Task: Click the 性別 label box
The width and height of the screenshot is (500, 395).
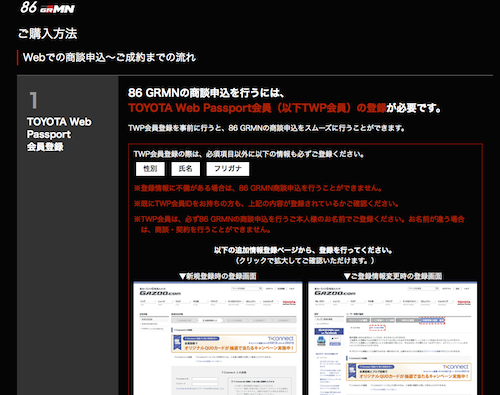Action: [x=150, y=169]
